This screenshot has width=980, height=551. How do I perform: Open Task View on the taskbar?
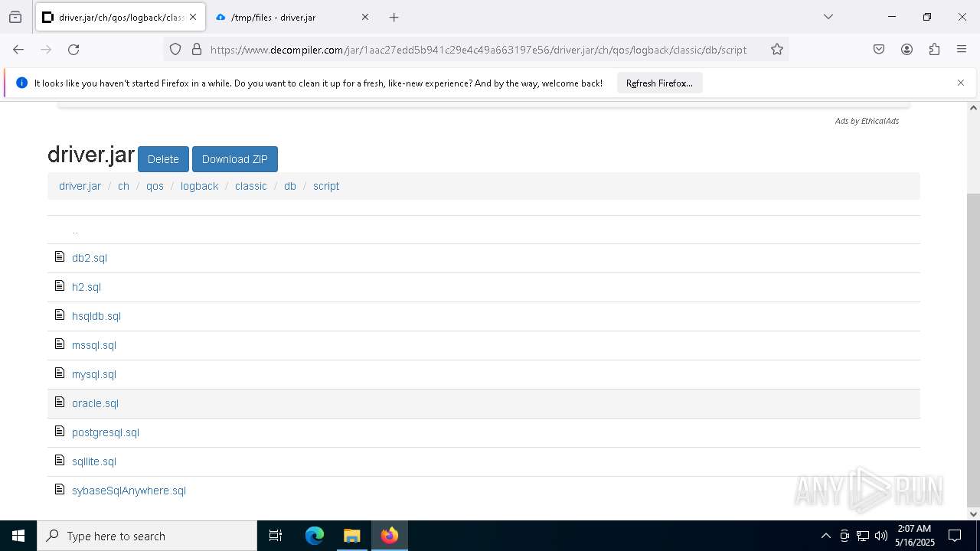tap(276, 536)
